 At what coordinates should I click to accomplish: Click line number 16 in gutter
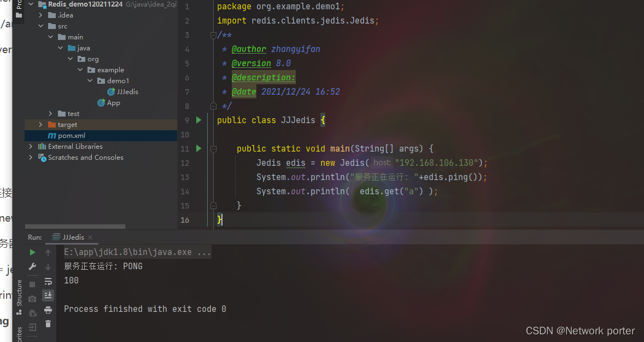coord(185,220)
